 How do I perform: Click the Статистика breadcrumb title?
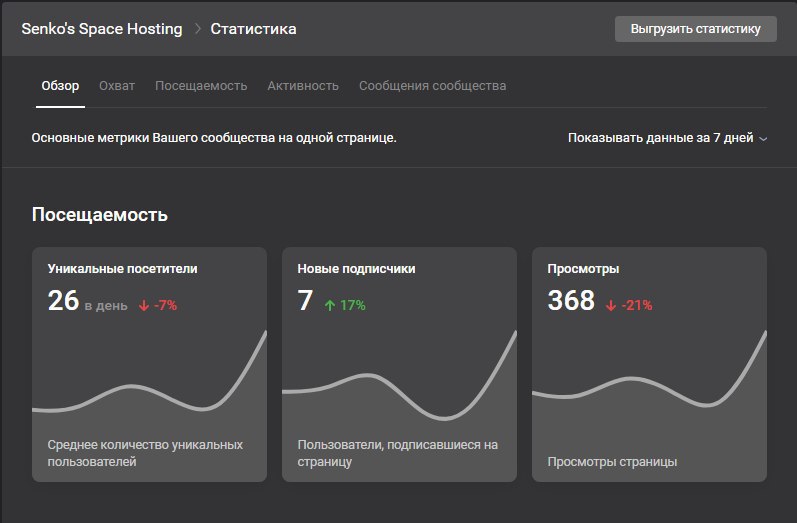click(x=253, y=28)
